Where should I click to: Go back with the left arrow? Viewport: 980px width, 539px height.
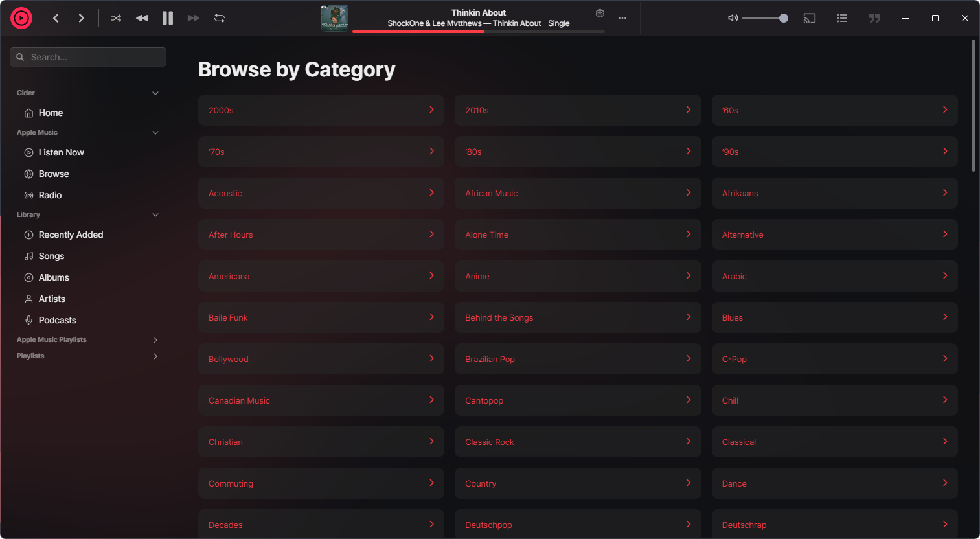point(56,18)
